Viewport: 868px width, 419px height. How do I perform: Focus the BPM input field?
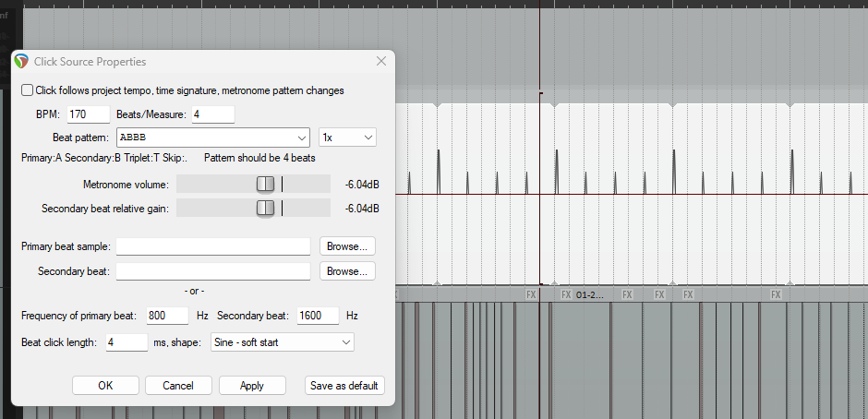pos(88,114)
